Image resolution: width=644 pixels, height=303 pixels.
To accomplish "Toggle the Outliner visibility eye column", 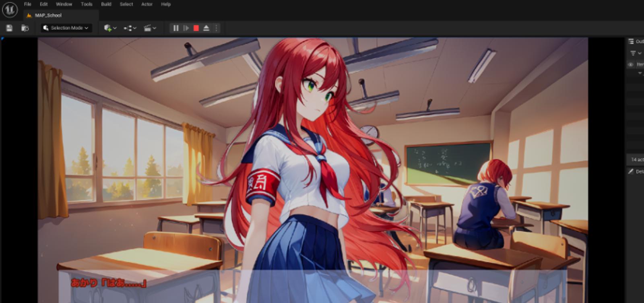I will pos(631,64).
